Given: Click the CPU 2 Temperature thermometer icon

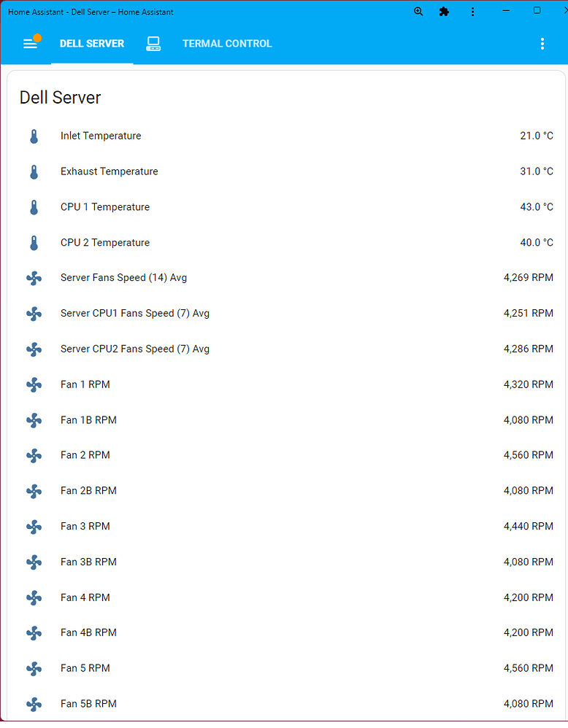Looking at the screenshot, I should coord(34,242).
